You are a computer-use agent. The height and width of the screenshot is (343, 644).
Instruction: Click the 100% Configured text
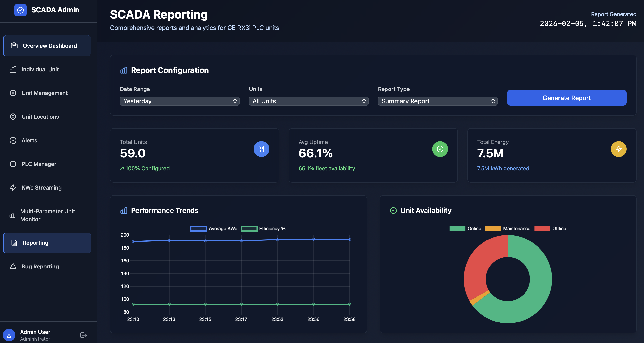(147, 169)
